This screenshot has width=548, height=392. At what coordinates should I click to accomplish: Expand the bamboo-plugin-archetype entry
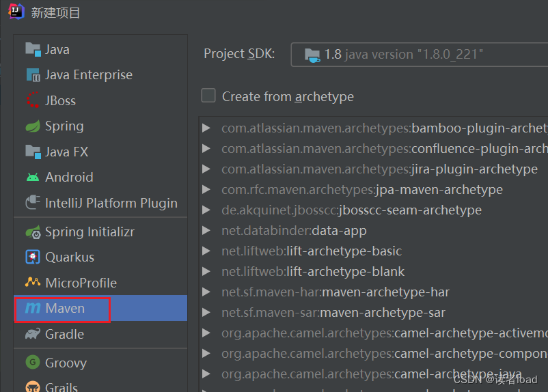click(206, 128)
